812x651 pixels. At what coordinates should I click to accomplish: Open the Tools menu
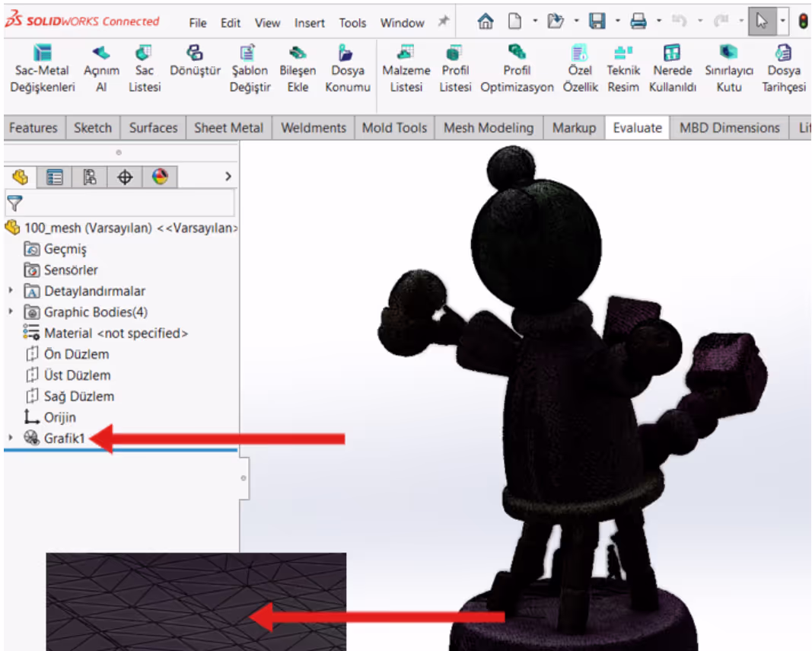[x=352, y=23]
